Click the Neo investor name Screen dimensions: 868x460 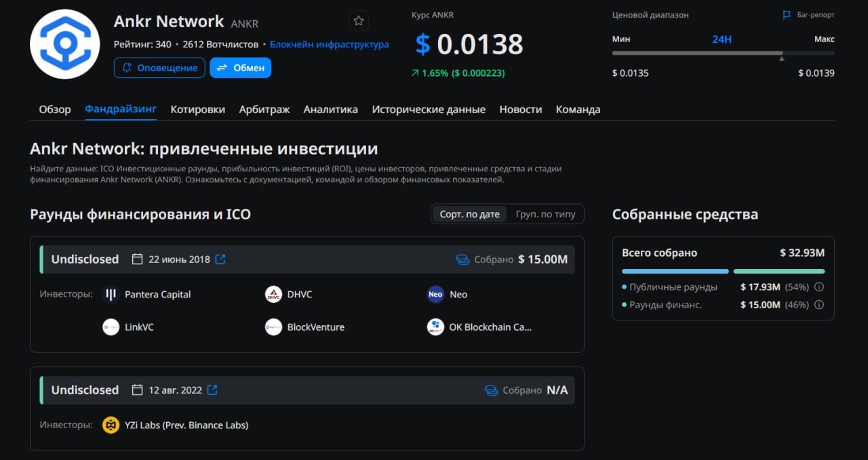coord(458,295)
